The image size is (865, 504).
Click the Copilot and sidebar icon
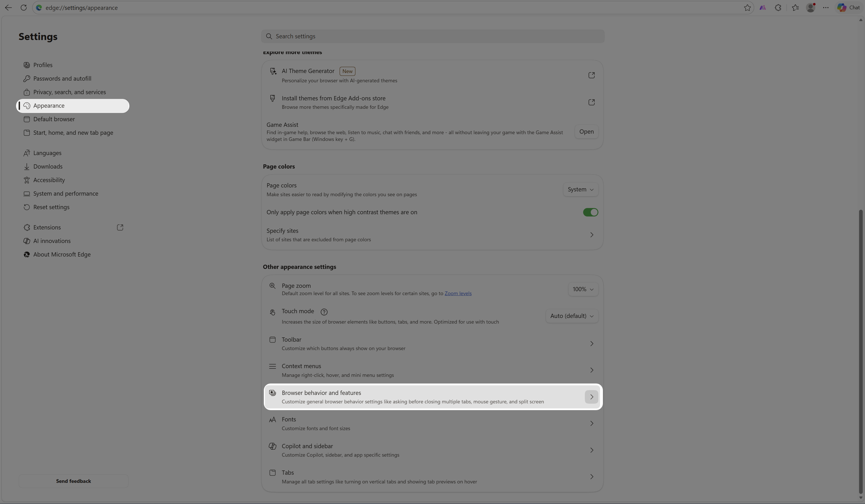point(272,446)
